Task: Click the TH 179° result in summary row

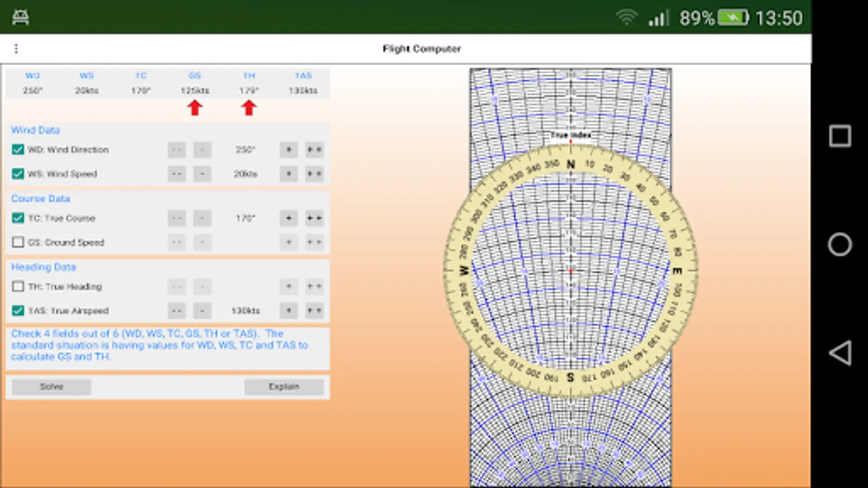Action: 249,90
